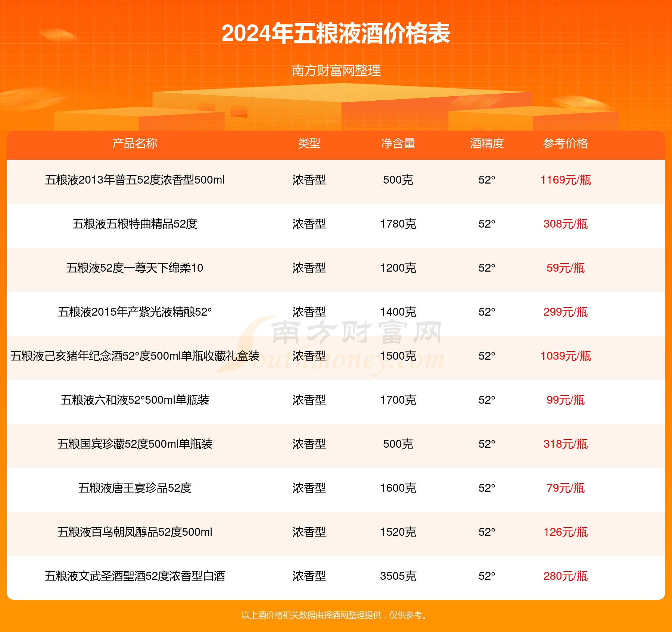The width and height of the screenshot is (672, 632).
Task: Click the price 1169元/瓶
Action: click(566, 180)
